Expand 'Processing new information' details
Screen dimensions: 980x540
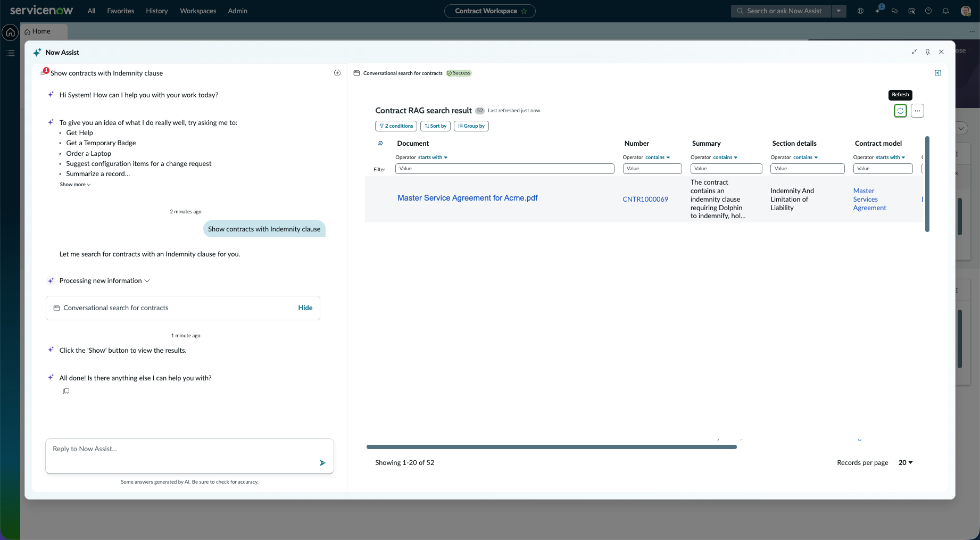tap(104, 281)
